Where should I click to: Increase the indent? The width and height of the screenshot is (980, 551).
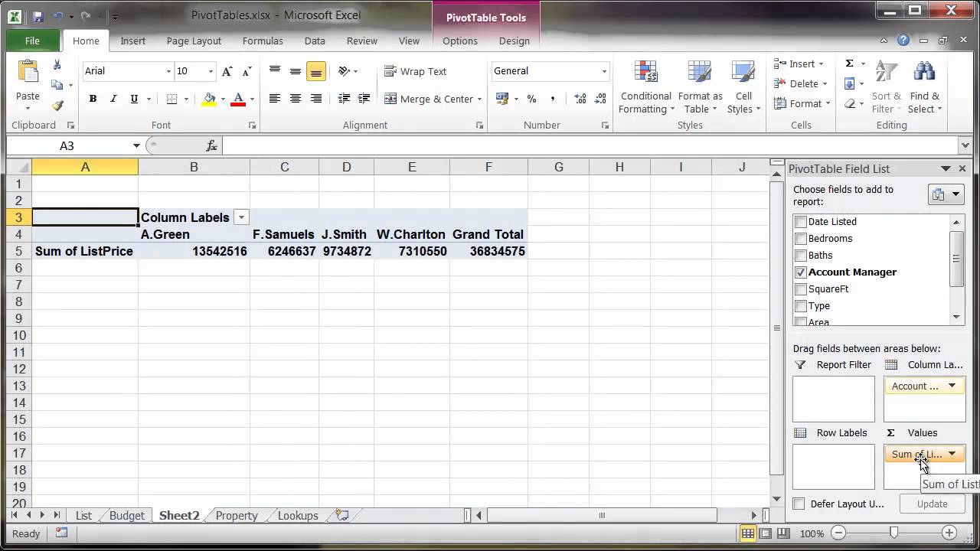pyautogui.click(x=364, y=99)
